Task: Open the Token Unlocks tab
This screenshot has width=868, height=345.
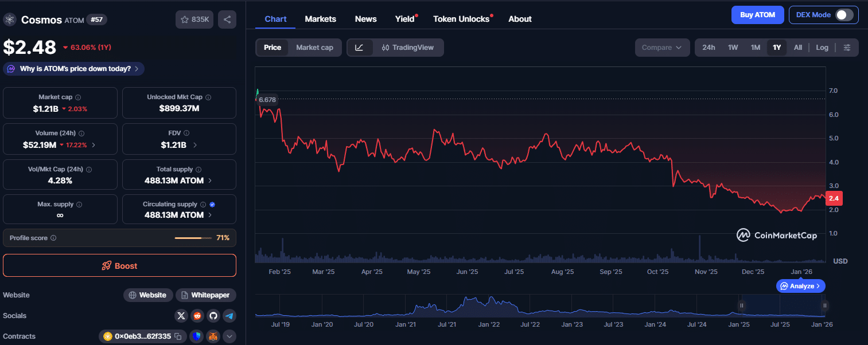Action: point(461,18)
